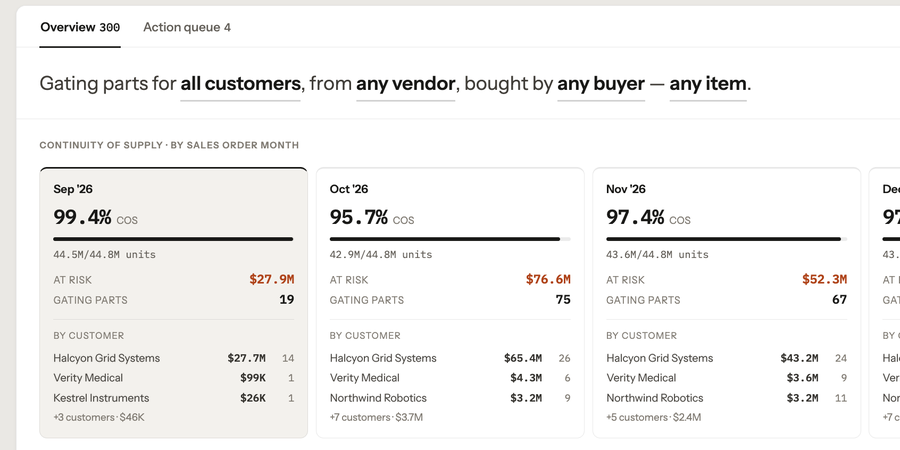Click the $65.4M Halcyon amount
Viewport: 900px width, 450px height.
coord(523,358)
